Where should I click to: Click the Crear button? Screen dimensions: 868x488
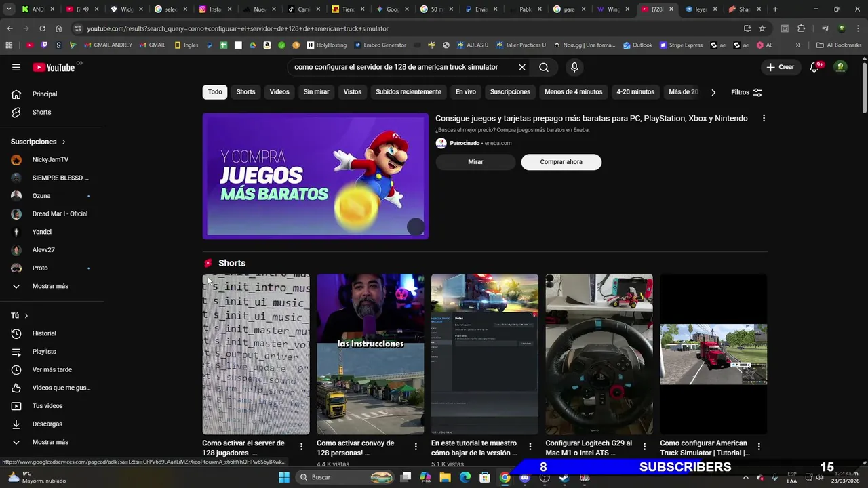coord(780,67)
